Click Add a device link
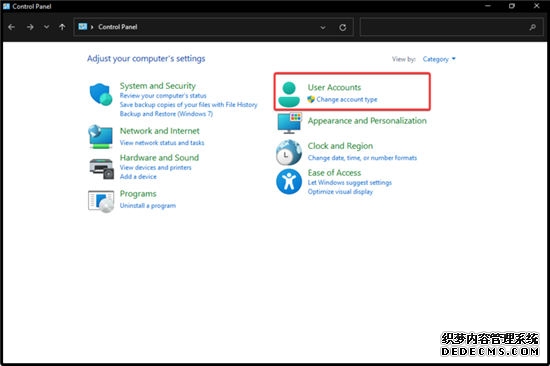Image resolution: width=550 pixels, height=366 pixels. [x=138, y=177]
